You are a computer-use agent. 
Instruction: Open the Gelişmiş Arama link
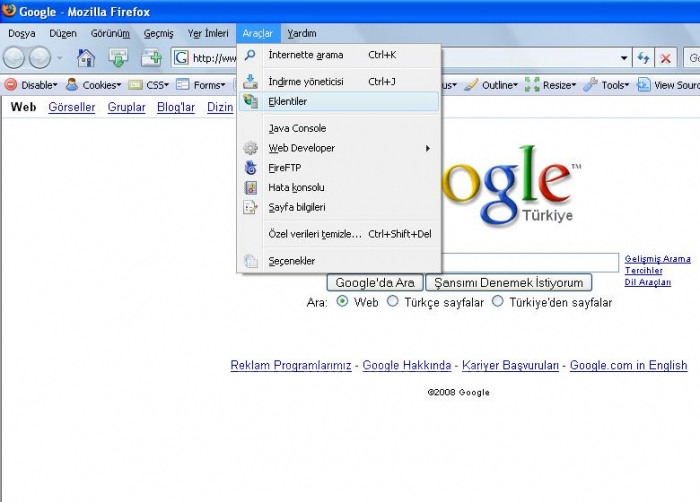coord(657,259)
